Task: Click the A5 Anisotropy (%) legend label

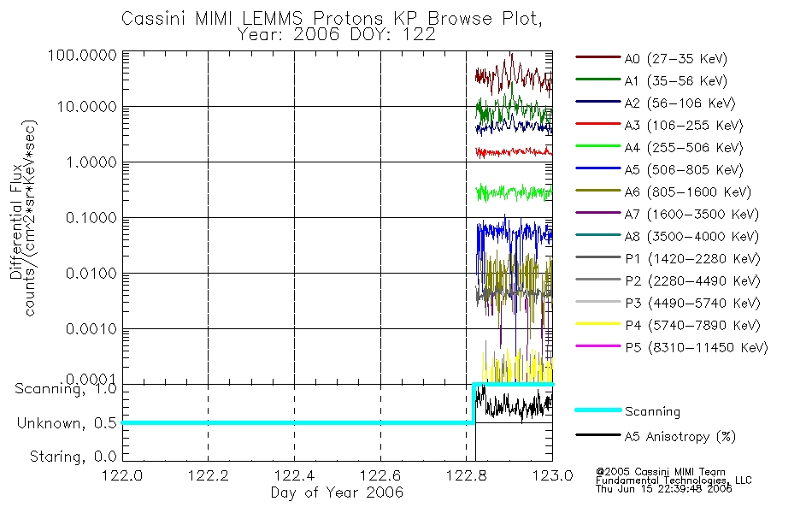Action: (680, 437)
